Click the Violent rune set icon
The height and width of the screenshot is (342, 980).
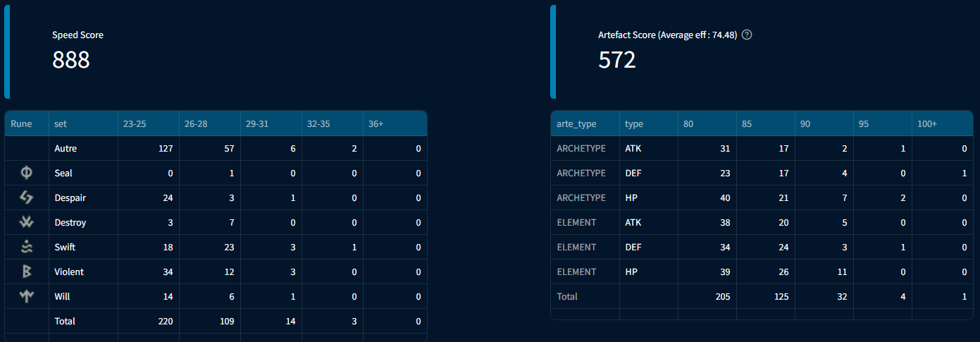(27, 271)
